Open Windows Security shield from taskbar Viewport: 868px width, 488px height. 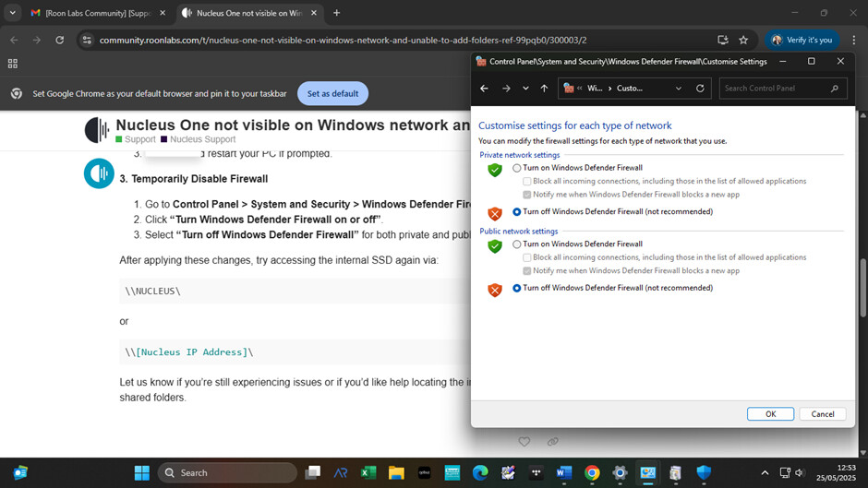tap(704, 473)
